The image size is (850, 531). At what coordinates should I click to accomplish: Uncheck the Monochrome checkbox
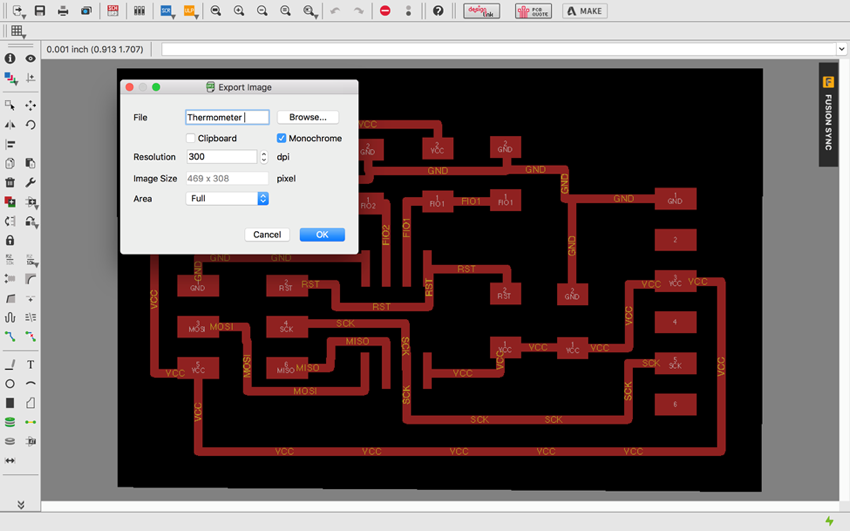[x=282, y=138]
